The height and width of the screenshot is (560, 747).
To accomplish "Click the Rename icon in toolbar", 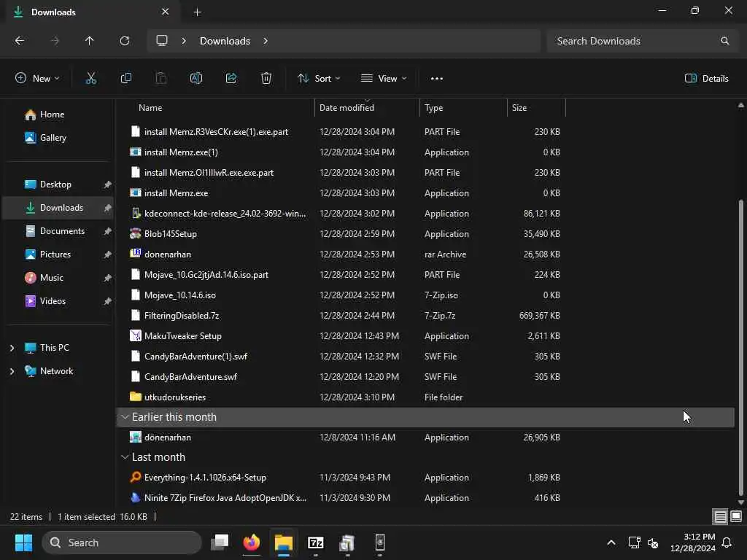I will point(196,78).
